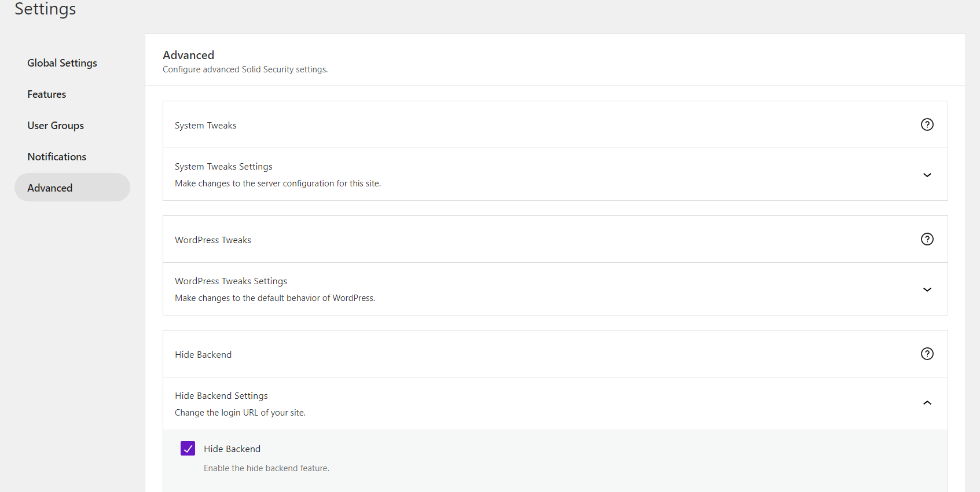Click 'WordPress Tweaks' section heading
The width and height of the screenshot is (980, 492).
pos(213,240)
